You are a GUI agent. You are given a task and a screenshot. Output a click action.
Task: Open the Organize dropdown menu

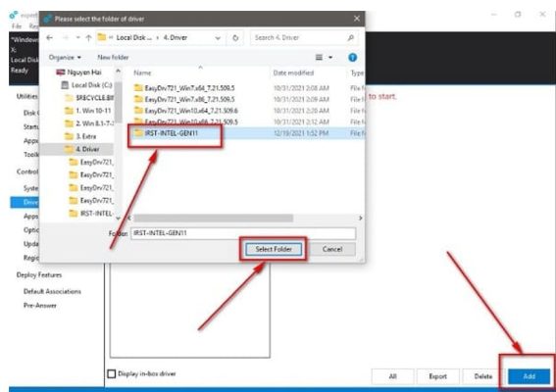pos(65,58)
